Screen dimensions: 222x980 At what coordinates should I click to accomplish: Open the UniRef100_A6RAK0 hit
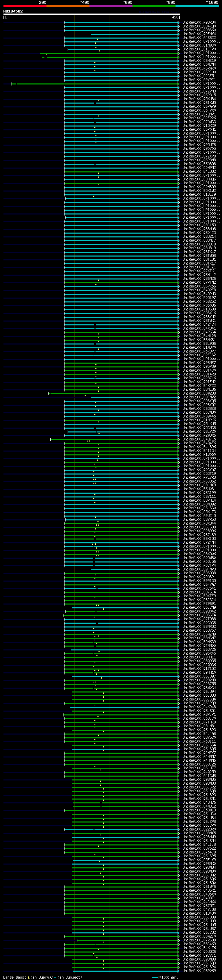199,68
